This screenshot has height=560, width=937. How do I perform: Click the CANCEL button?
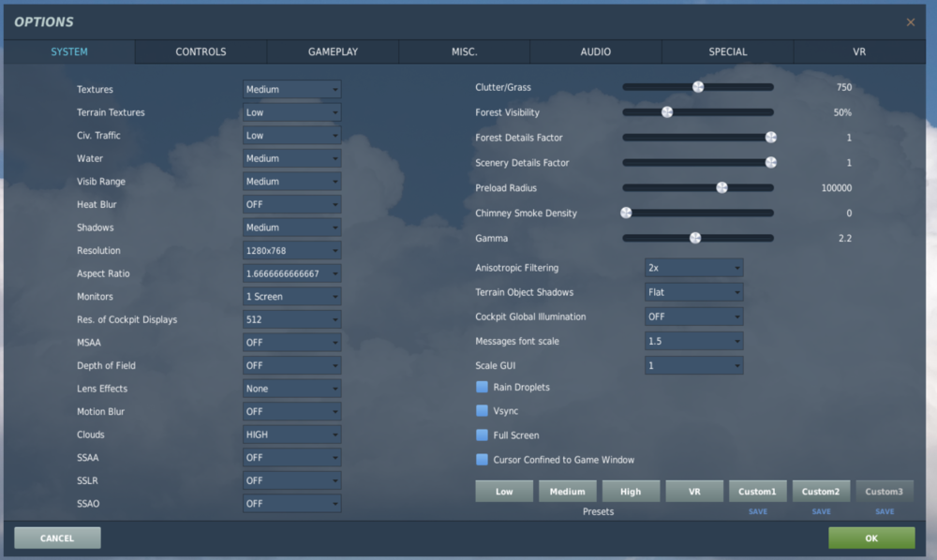57,538
